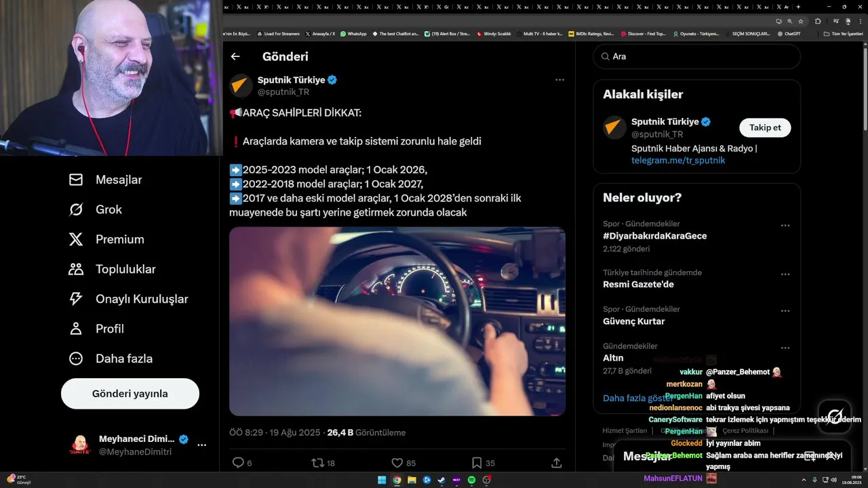Click the zoom magnifier icon in address bar
Screen dimensions: 868x488
coord(790,21)
